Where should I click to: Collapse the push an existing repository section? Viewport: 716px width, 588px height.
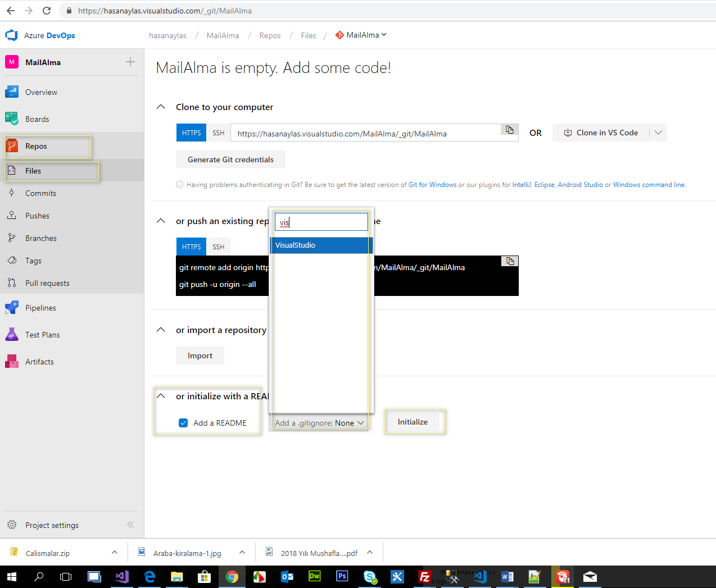click(161, 221)
